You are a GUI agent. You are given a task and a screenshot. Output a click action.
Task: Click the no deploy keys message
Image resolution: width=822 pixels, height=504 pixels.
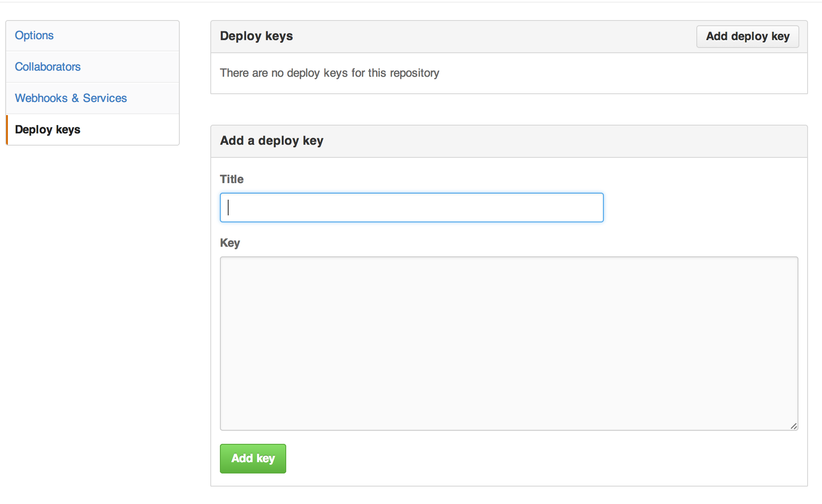tap(329, 73)
